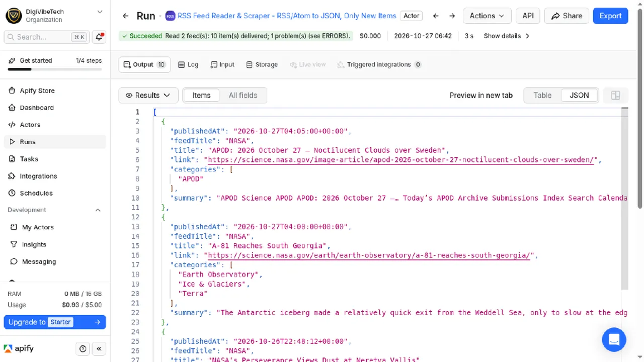Image resolution: width=644 pixels, height=362 pixels.
Task: Click the help question mark icon
Action: click(83, 348)
